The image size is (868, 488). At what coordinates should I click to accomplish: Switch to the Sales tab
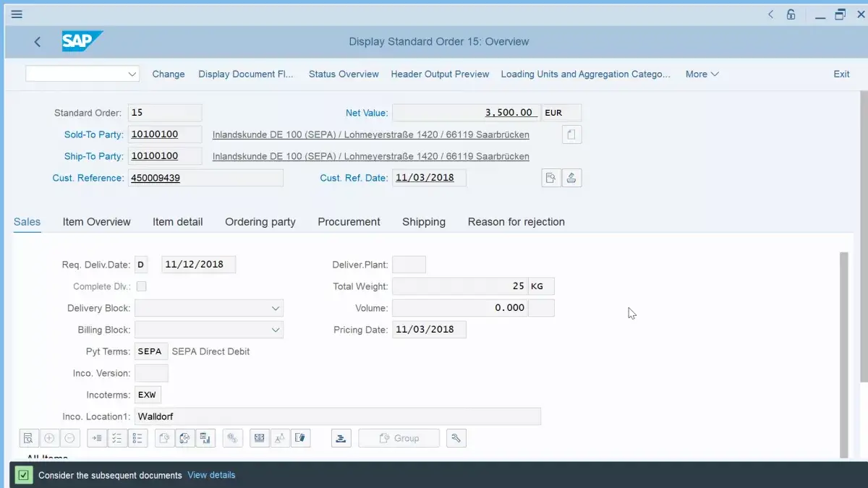[x=27, y=222]
